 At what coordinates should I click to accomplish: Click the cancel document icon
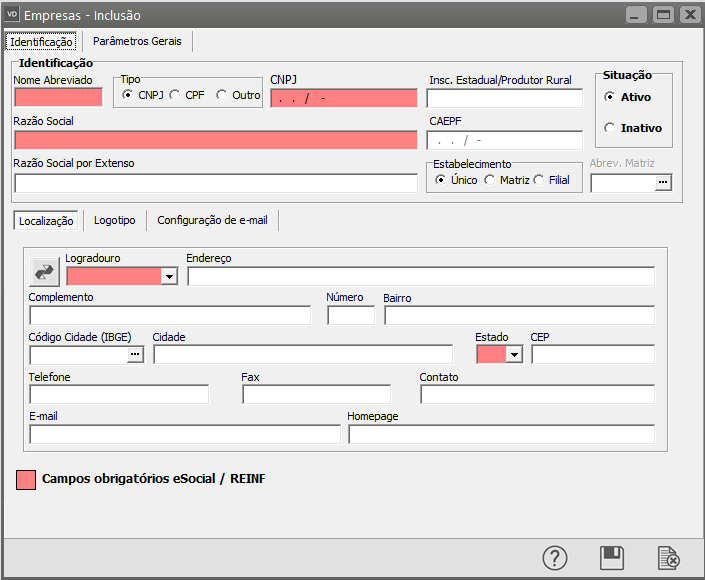click(x=668, y=558)
